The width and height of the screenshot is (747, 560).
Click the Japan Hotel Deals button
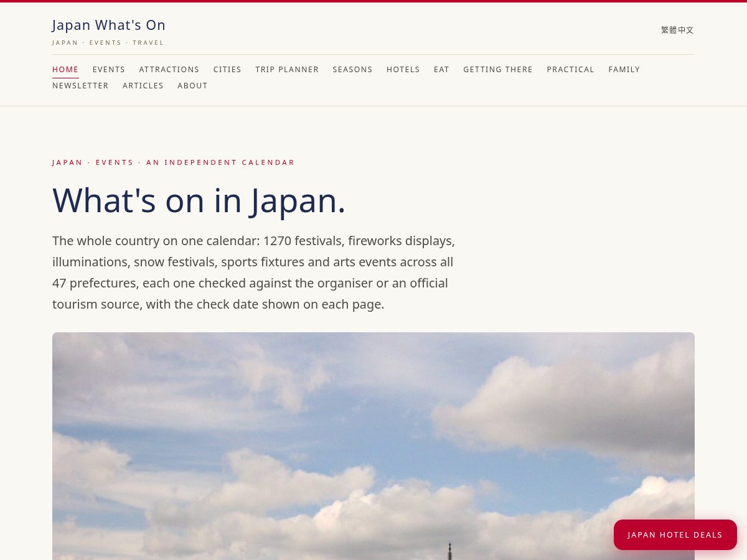(x=675, y=535)
